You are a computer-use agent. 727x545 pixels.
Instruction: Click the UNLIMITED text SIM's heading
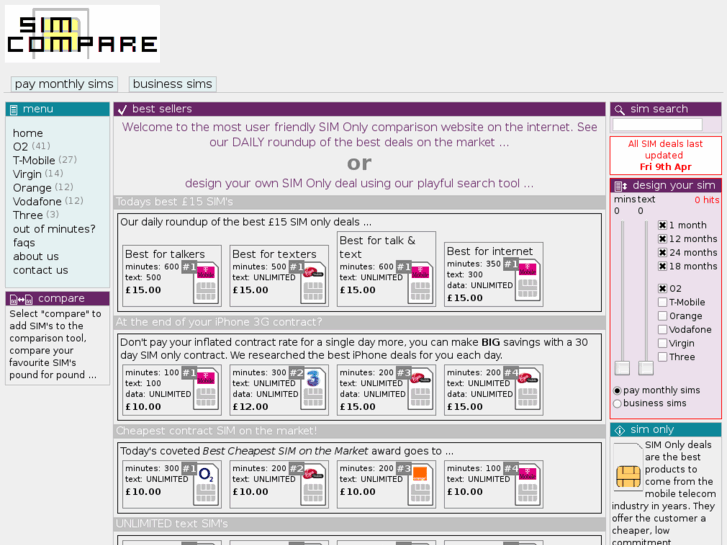pos(172,524)
